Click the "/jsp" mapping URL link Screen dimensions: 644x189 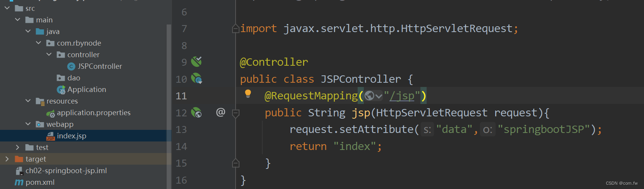tap(402, 96)
